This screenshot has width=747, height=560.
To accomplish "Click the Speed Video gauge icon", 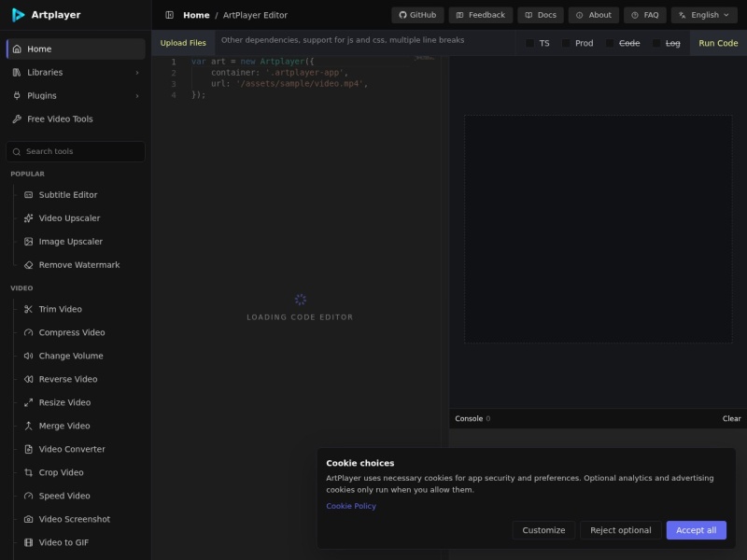I will (x=29, y=496).
